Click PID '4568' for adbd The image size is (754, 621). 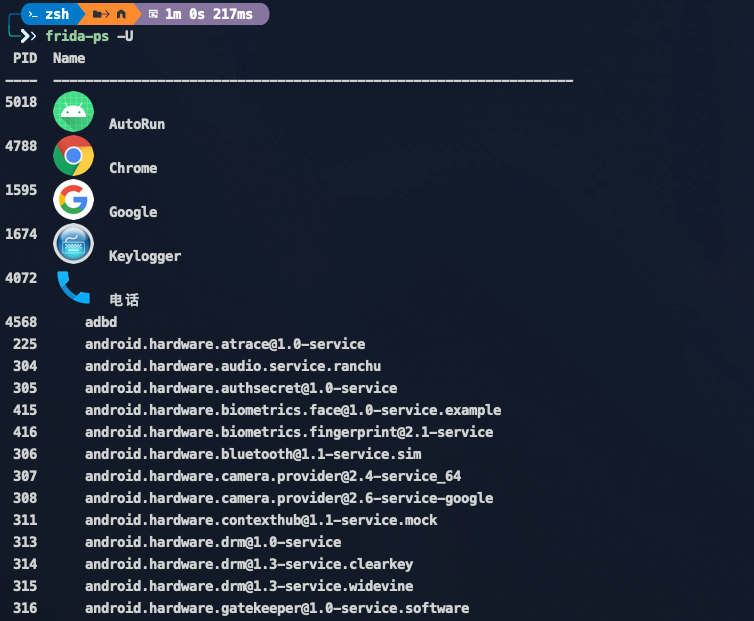(21, 322)
